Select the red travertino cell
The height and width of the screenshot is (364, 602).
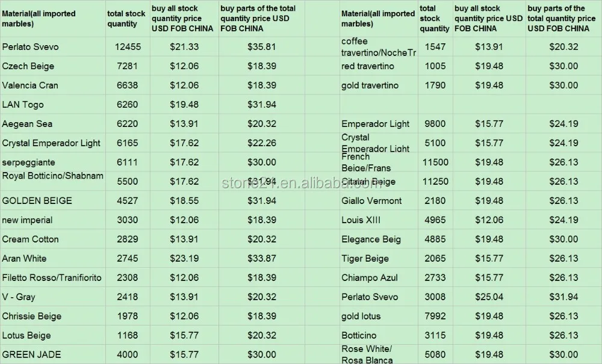(x=368, y=66)
